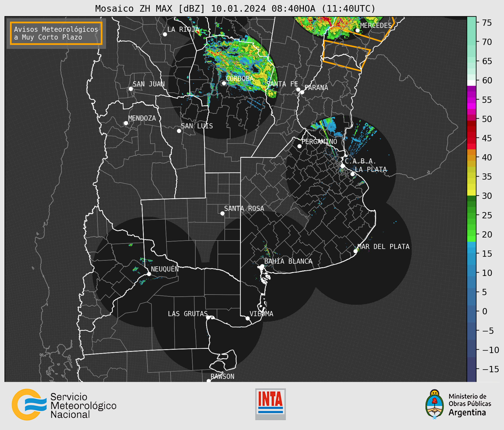
Task: Click the CORDOBA city label
Action: 240,79
